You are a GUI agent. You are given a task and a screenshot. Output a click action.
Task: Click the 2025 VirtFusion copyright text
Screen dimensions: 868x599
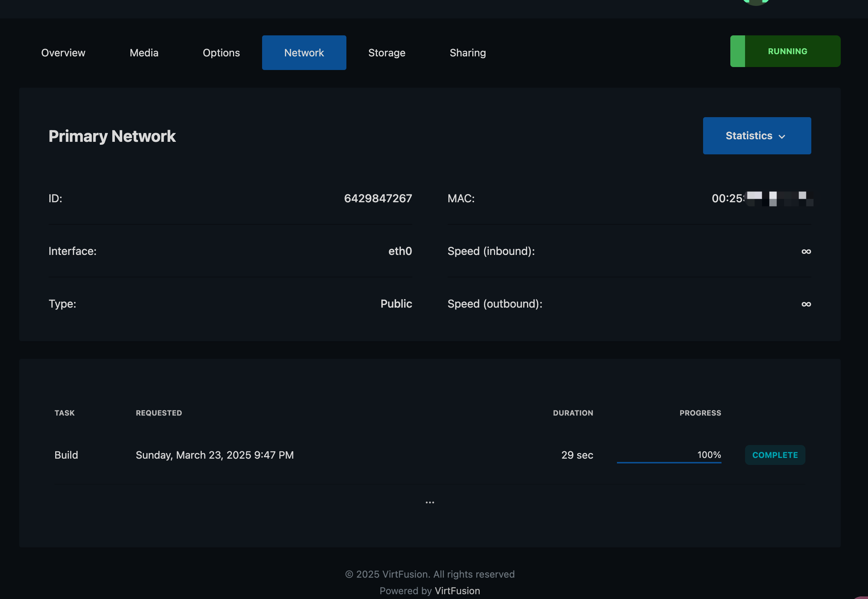(x=430, y=574)
